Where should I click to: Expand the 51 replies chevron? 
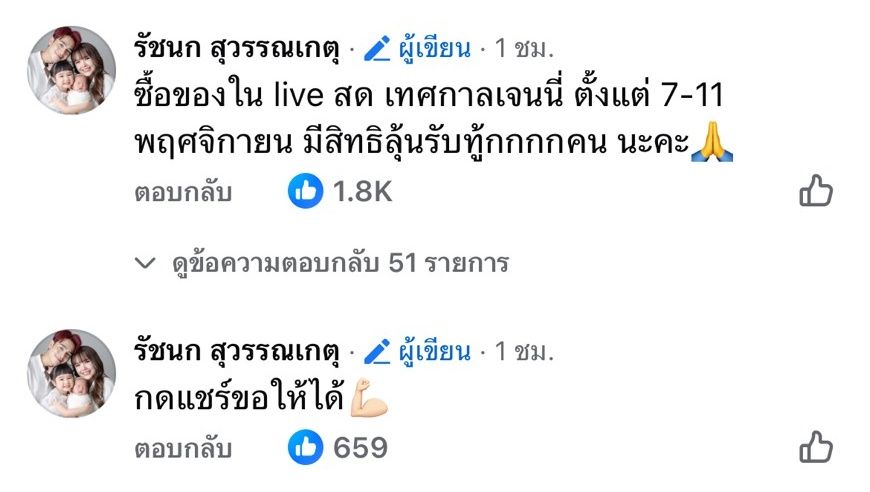(145, 262)
